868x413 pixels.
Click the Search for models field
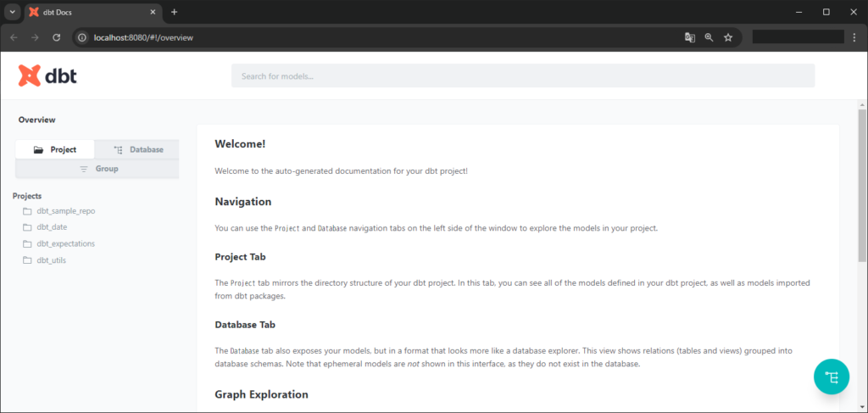pyautogui.click(x=522, y=75)
